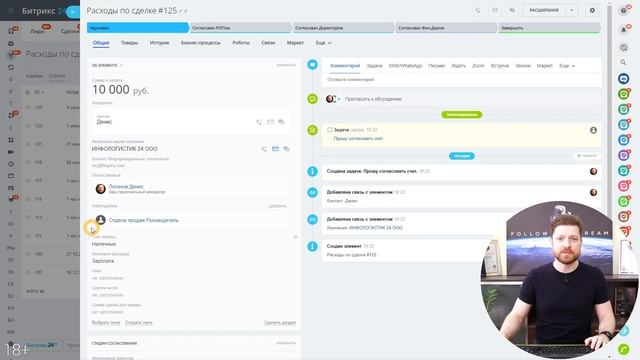Click the 10 000 руб. amount value
The image size is (640, 360).
point(120,90)
